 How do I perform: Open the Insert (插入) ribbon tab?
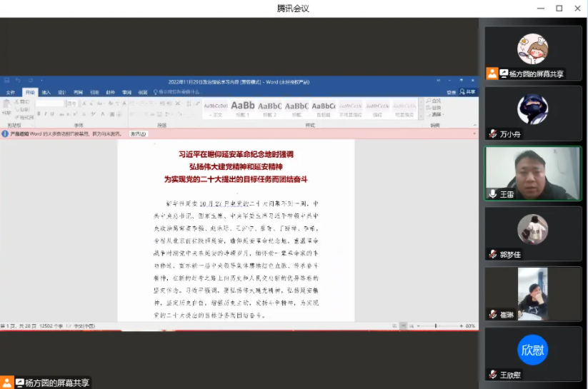click(46, 92)
